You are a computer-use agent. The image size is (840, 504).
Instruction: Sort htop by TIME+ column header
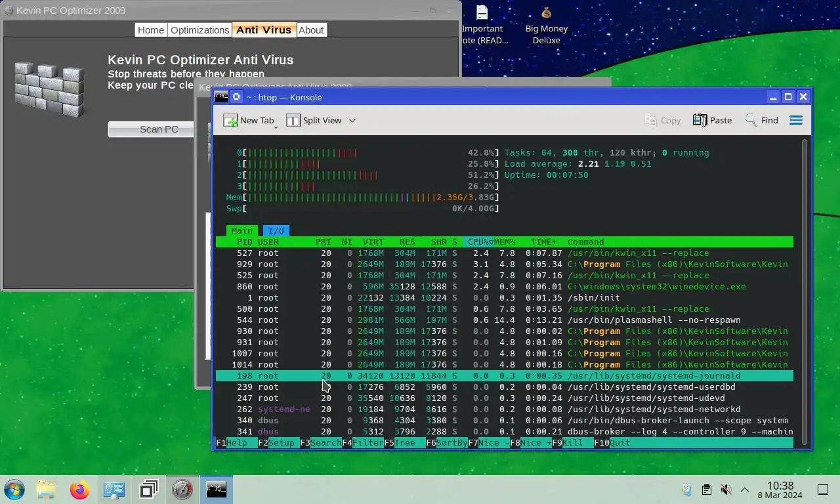point(543,241)
